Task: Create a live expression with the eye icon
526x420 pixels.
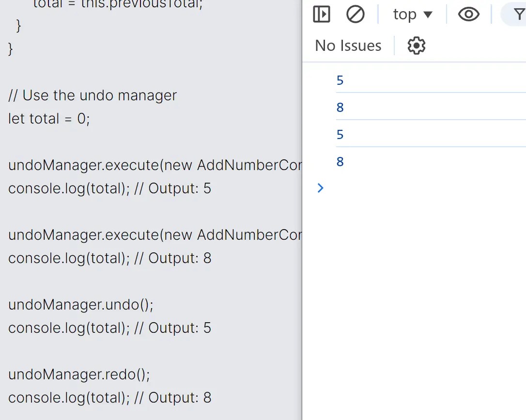Action: point(468,14)
